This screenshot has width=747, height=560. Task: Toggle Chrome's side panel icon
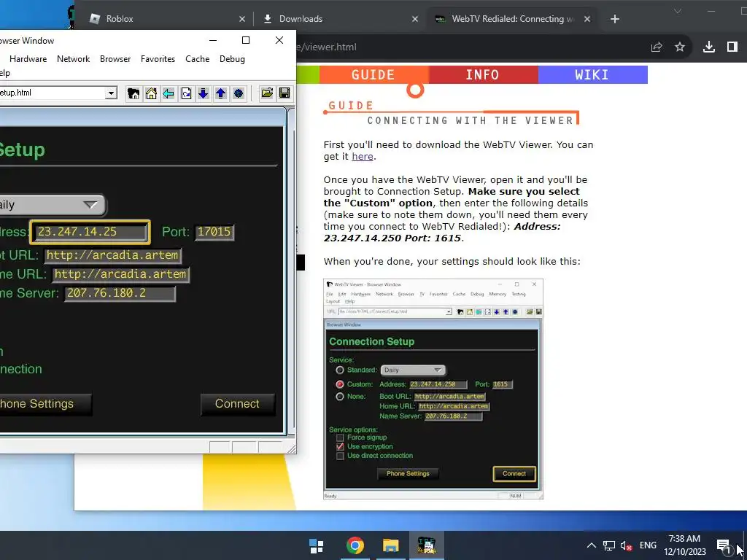tap(732, 47)
